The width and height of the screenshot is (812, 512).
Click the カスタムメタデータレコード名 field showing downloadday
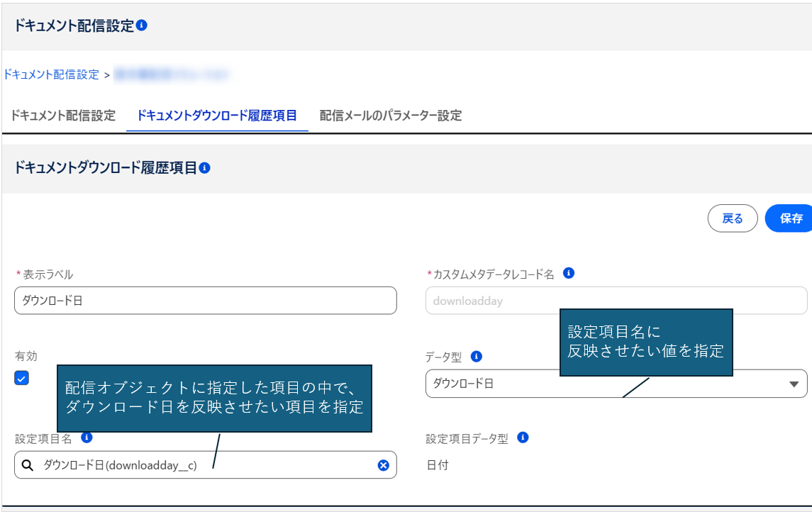[616, 301]
